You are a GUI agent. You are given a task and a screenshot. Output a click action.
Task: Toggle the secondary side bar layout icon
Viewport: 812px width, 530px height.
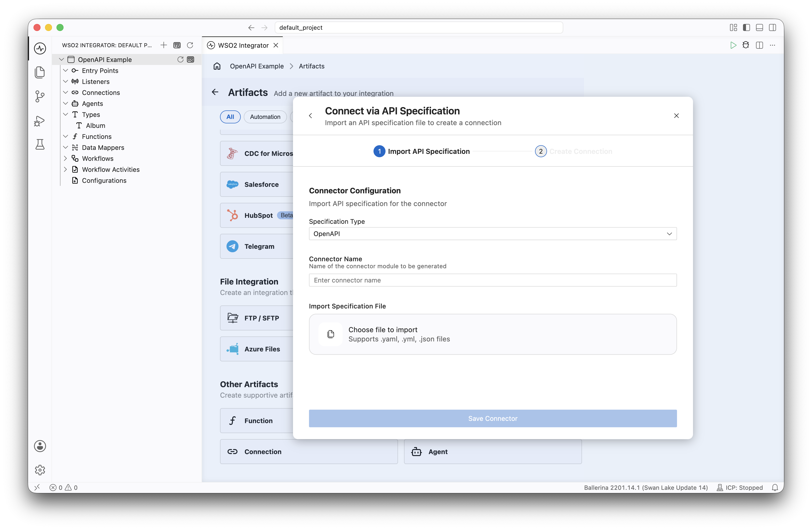[773, 28]
